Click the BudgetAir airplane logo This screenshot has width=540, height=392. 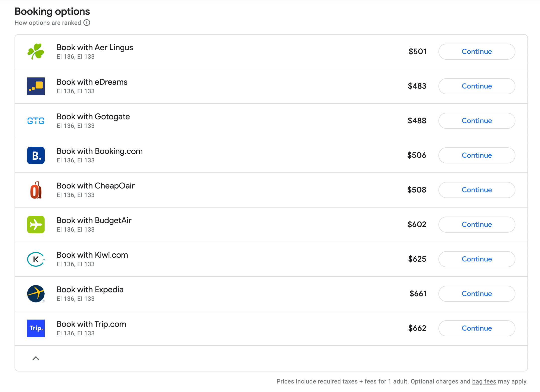[36, 225]
